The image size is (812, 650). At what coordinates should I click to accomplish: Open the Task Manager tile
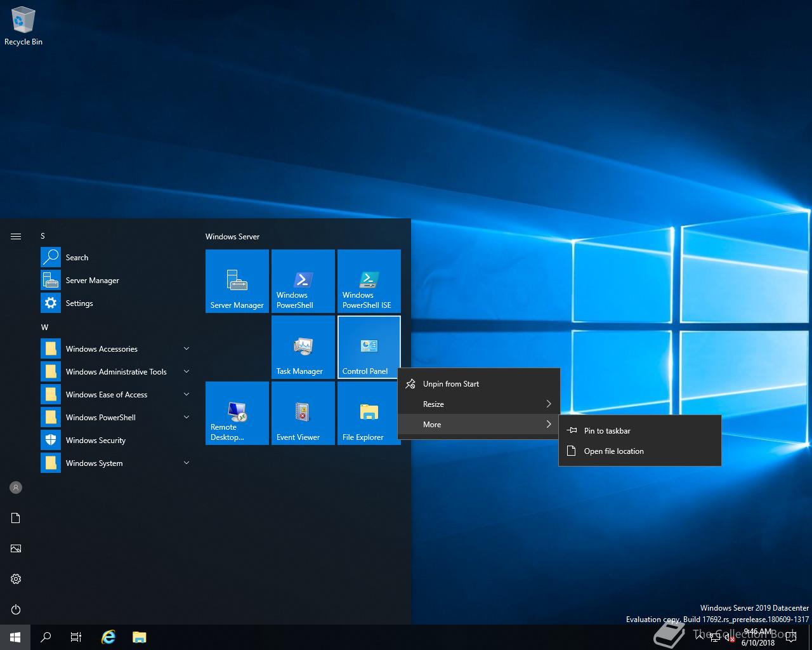303,347
